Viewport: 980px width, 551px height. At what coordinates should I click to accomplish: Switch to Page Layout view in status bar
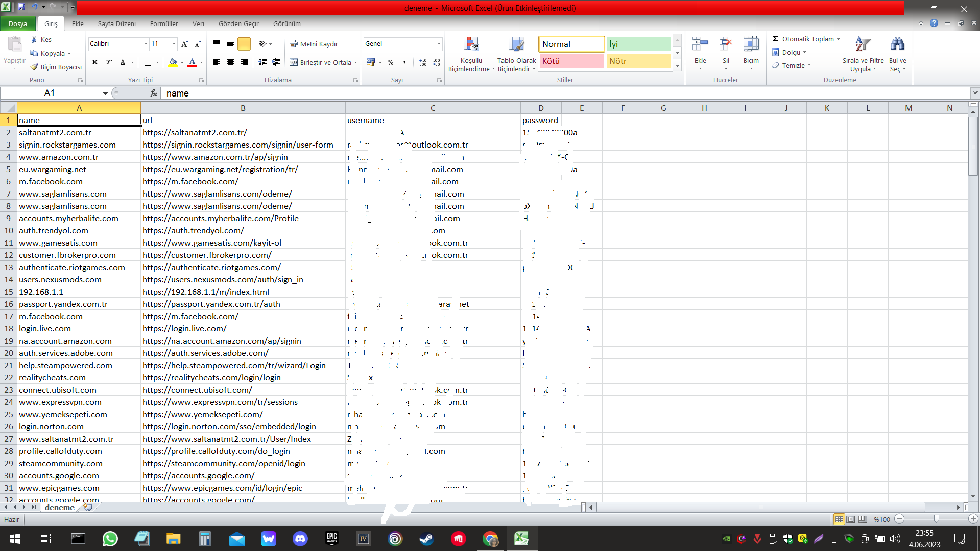tap(851, 519)
